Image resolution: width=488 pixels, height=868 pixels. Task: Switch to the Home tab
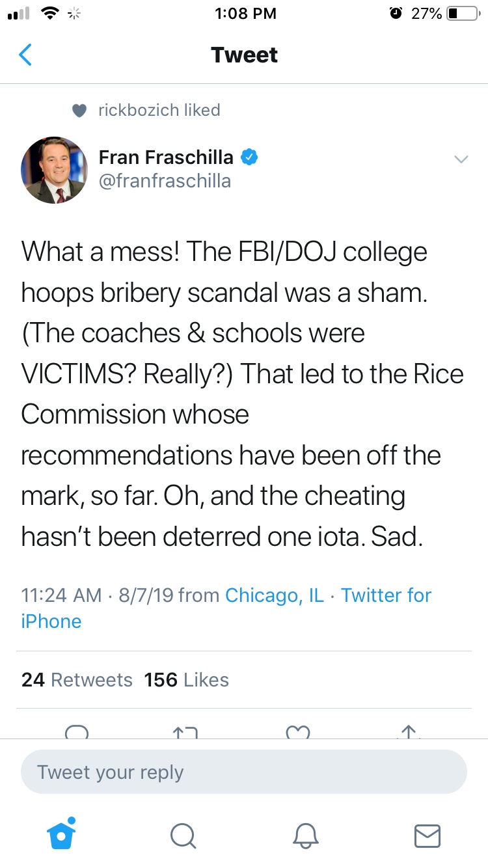coord(61,835)
